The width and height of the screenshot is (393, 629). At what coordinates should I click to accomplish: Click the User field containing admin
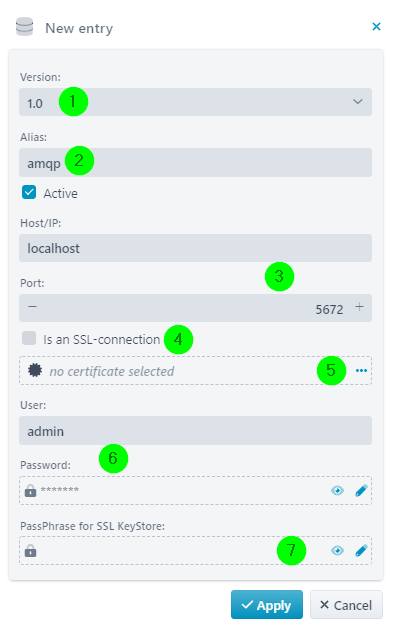[x=195, y=430]
